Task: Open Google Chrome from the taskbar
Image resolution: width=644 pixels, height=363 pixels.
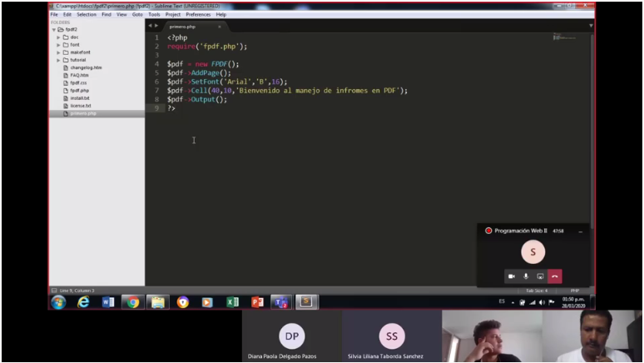Action: (x=132, y=302)
